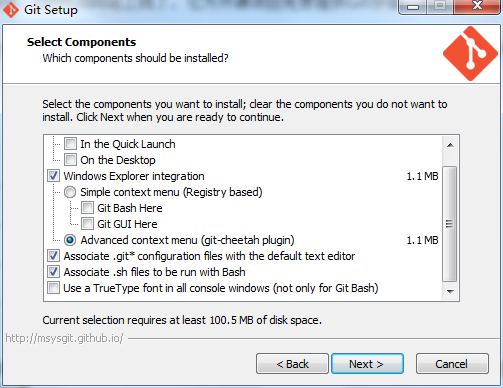Toggle Associate .git* configuration files checkbox
503x388 pixels.
tap(53, 256)
